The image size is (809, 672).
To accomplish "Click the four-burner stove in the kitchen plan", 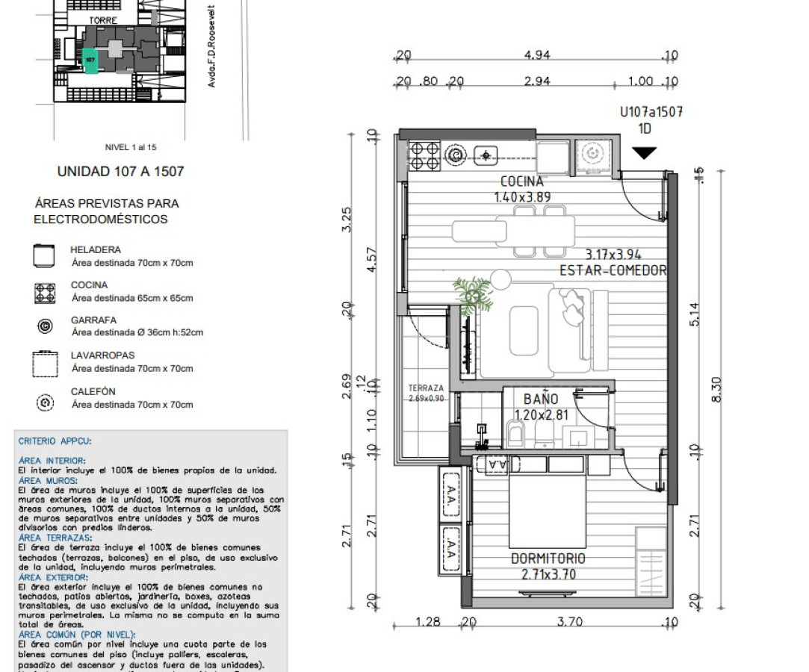I will 424,157.
